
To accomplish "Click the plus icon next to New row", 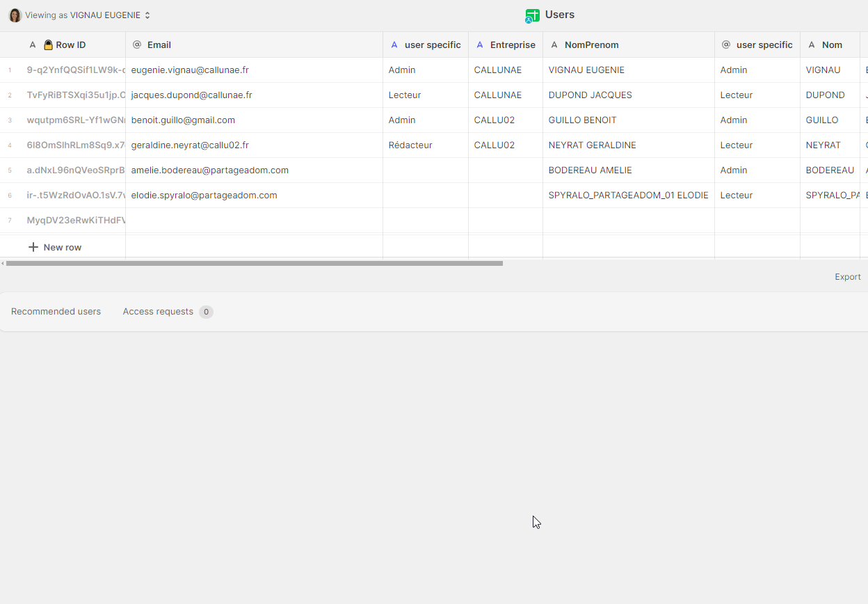I will click(x=33, y=247).
